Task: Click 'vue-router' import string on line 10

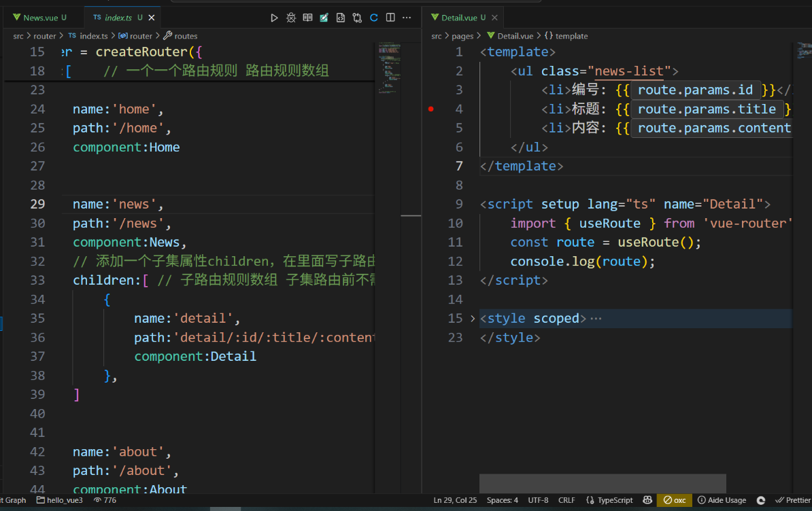Action: [747, 224]
